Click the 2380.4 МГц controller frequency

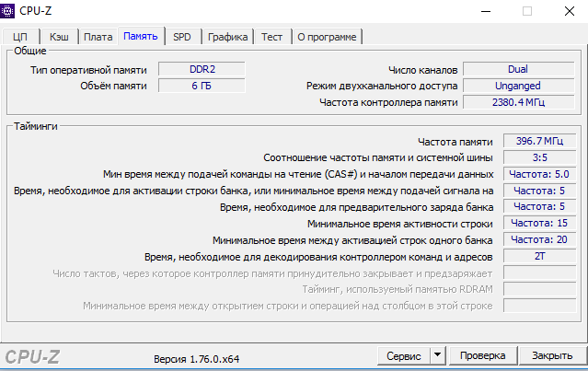pos(519,102)
